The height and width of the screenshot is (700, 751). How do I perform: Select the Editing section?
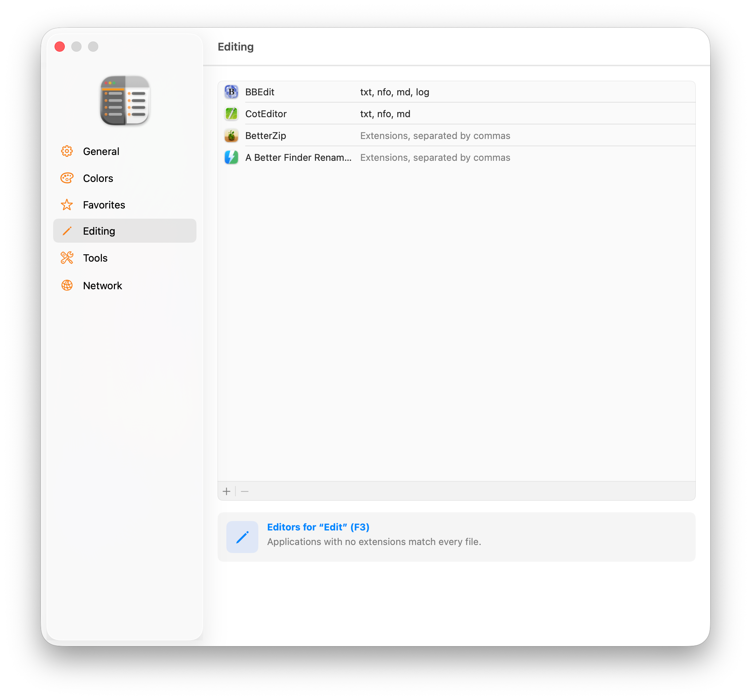(125, 231)
